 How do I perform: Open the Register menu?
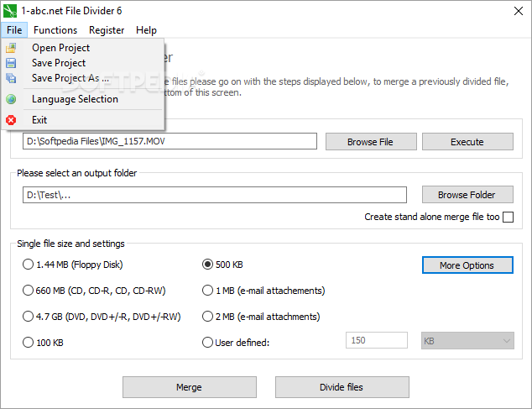click(107, 30)
